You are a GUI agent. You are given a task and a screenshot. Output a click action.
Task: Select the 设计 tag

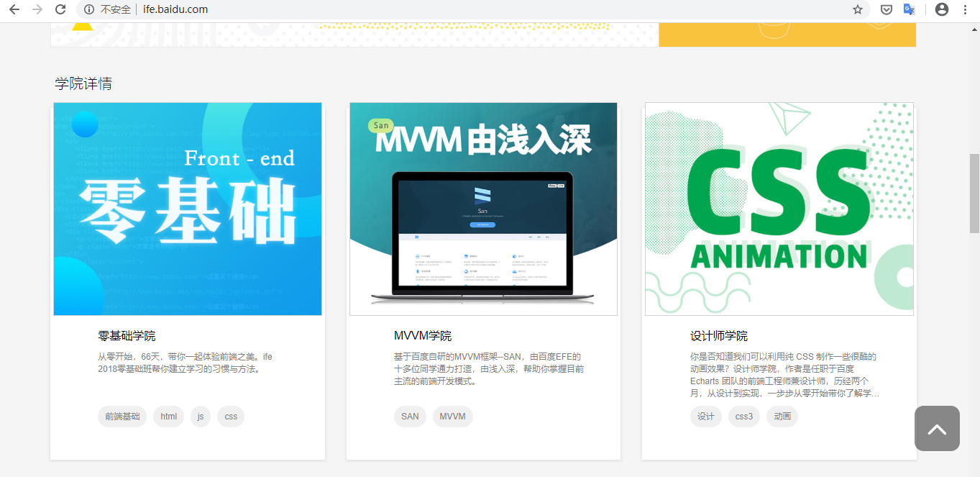coord(706,417)
